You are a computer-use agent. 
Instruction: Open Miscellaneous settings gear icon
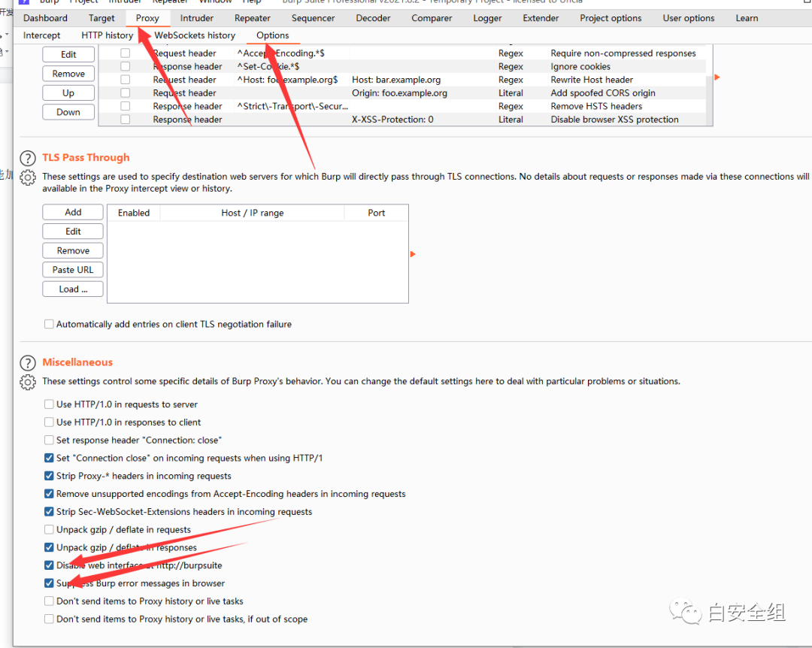tap(28, 383)
